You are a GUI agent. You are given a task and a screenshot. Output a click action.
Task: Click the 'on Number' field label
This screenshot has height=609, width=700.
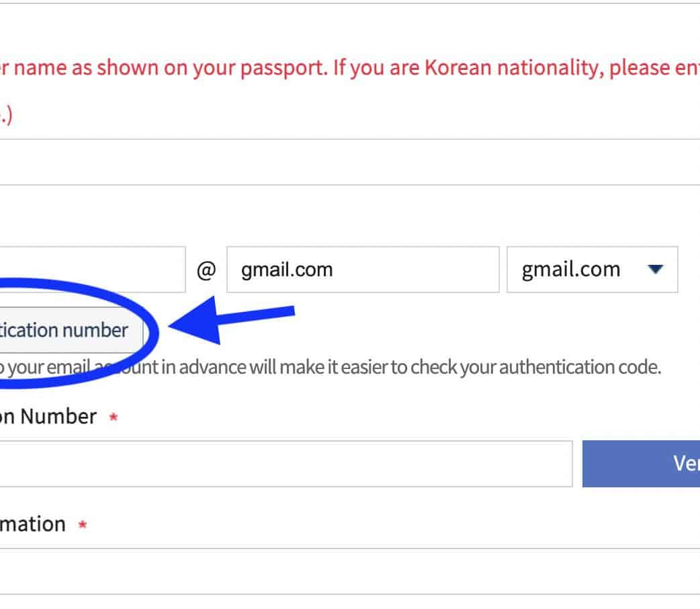point(48,417)
